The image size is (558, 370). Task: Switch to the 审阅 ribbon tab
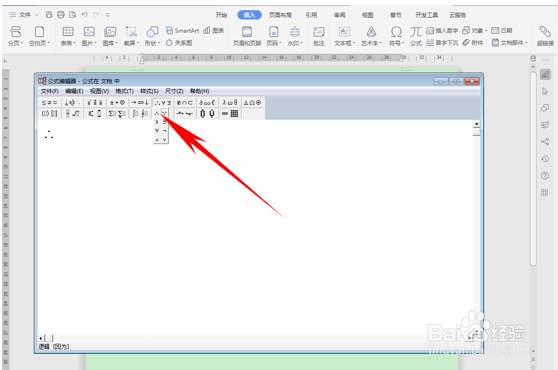pyautogui.click(x=339, y=15)
